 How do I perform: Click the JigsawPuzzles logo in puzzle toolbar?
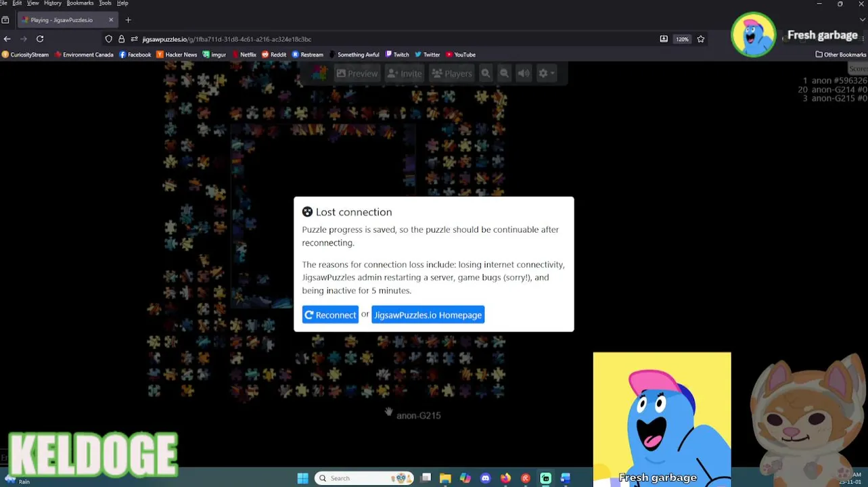click(319, 73)
